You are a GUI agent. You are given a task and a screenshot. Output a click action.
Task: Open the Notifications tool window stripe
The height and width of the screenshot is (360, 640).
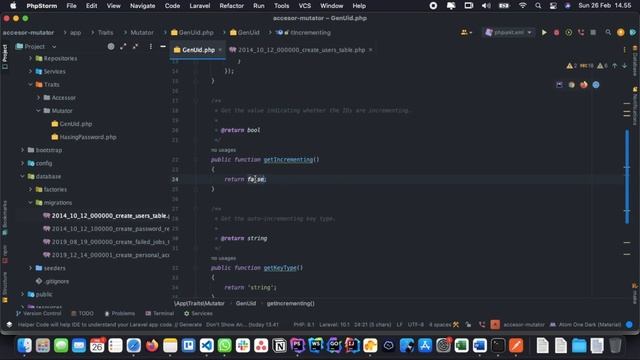pos(635,106)
